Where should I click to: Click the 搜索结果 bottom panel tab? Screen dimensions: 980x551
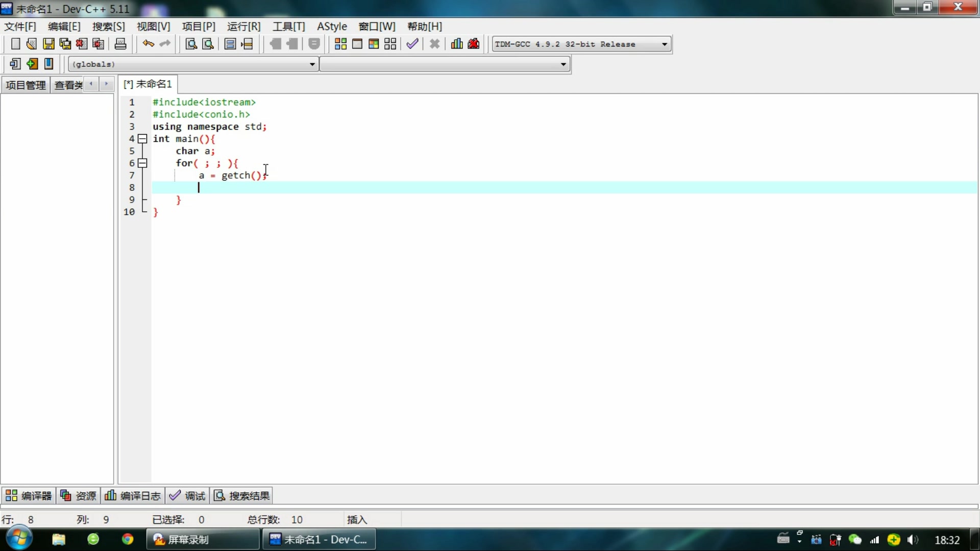click(x=241, y=495)
